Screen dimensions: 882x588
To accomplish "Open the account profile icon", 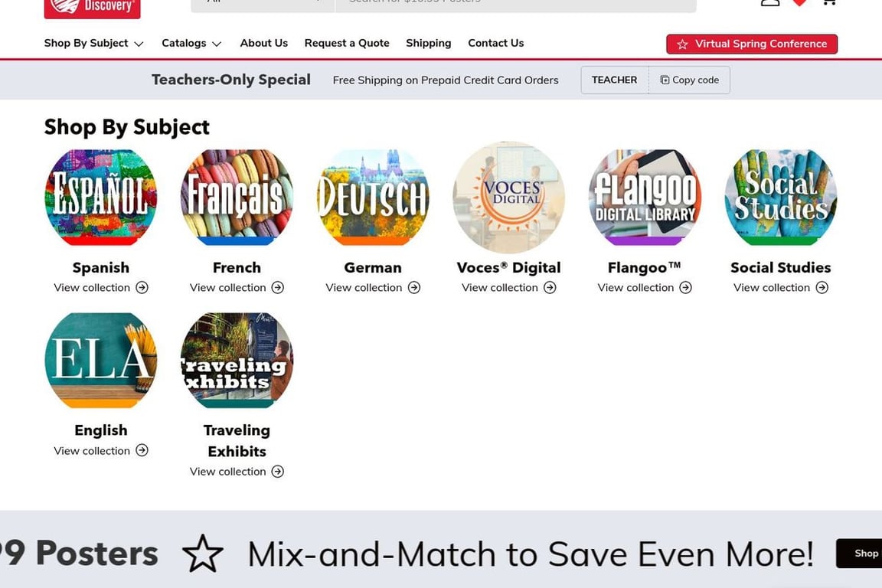I will tap(770, 3).
